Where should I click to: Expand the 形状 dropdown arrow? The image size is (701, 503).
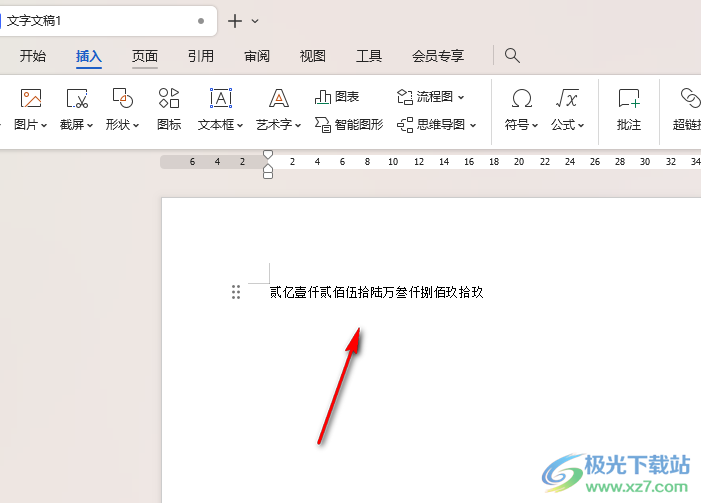pyautogui.click(x=136, y=126)
